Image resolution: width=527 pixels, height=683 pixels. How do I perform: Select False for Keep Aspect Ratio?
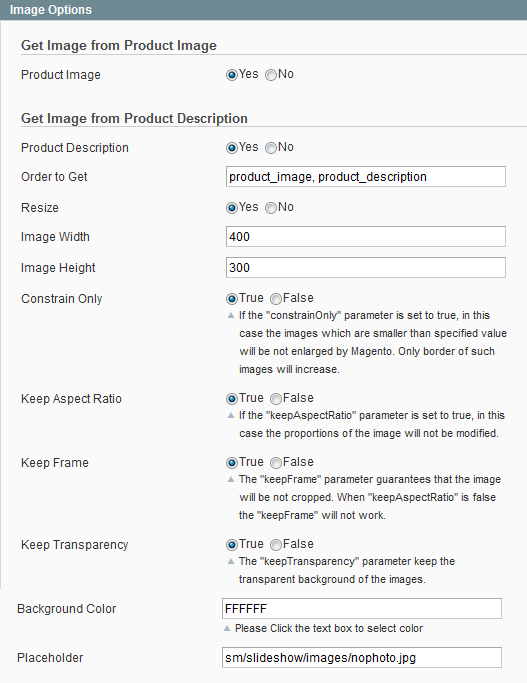276,399
